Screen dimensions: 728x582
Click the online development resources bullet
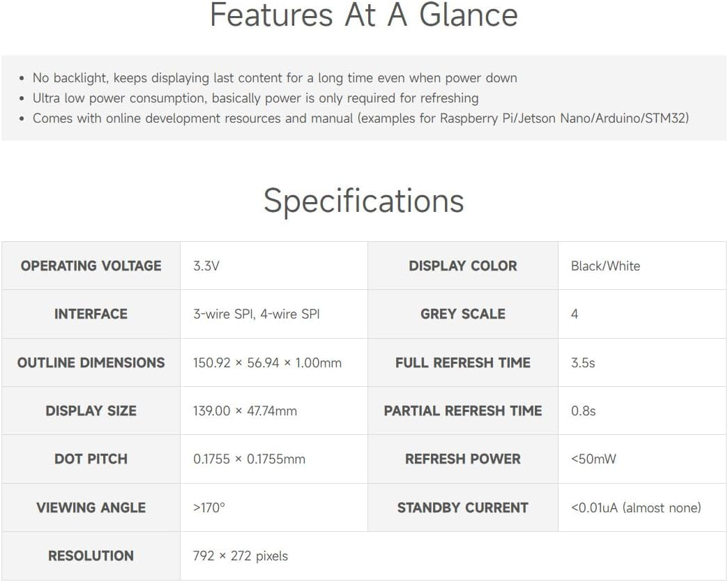361,118
